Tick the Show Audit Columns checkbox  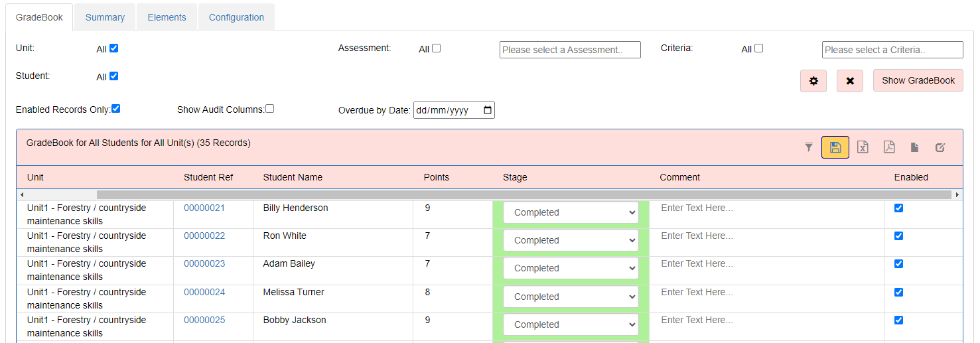coord(269,109)
